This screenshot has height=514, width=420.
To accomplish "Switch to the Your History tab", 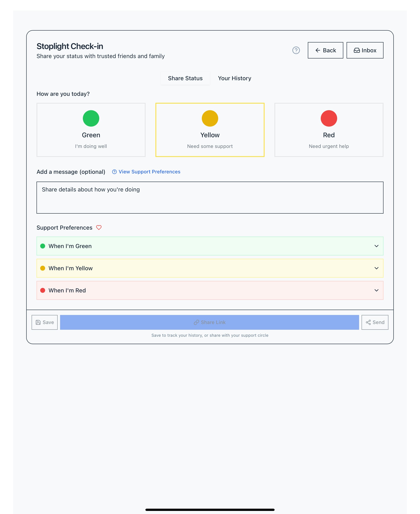I will (x=234, y=78).
